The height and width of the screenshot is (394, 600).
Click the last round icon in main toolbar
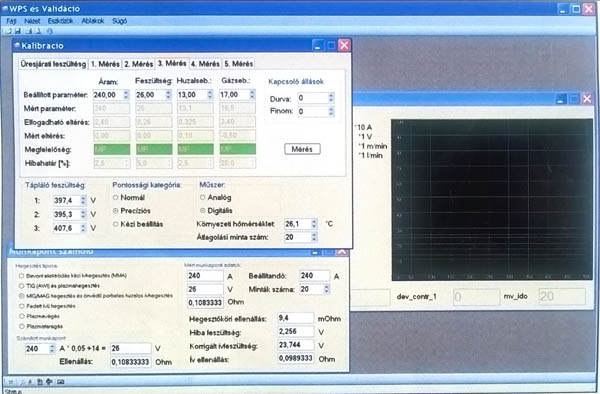[x=49, y=31]
